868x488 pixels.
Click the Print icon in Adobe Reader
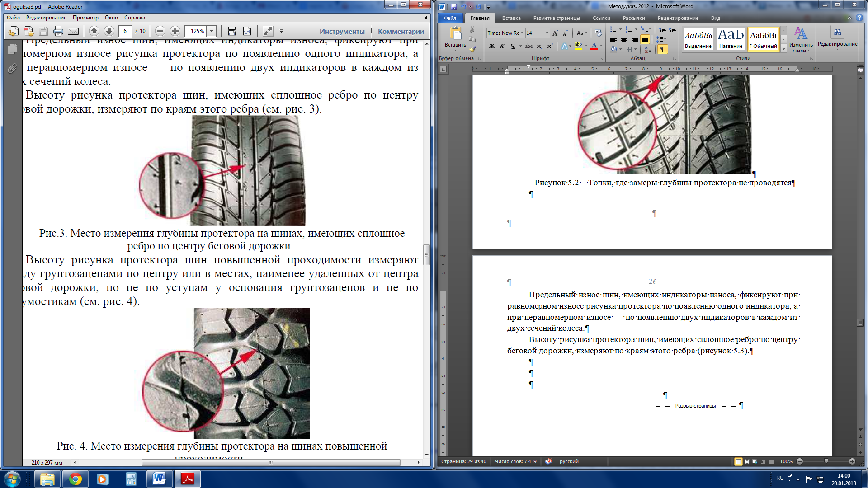58,31
